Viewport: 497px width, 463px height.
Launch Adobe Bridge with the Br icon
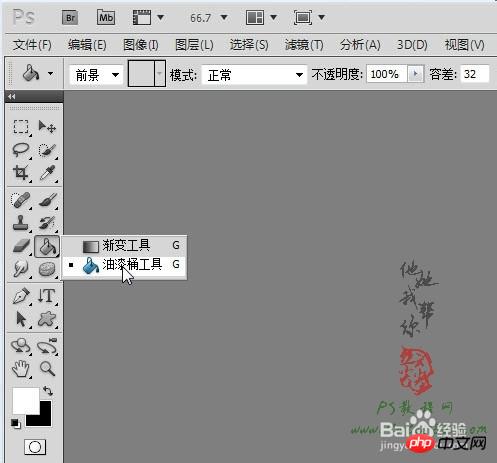[x=70, y=17]
